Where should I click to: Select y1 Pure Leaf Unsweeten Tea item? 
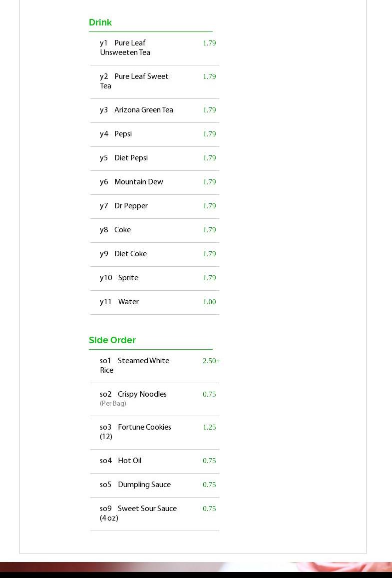pyautogui.click(x=125, y=48)
